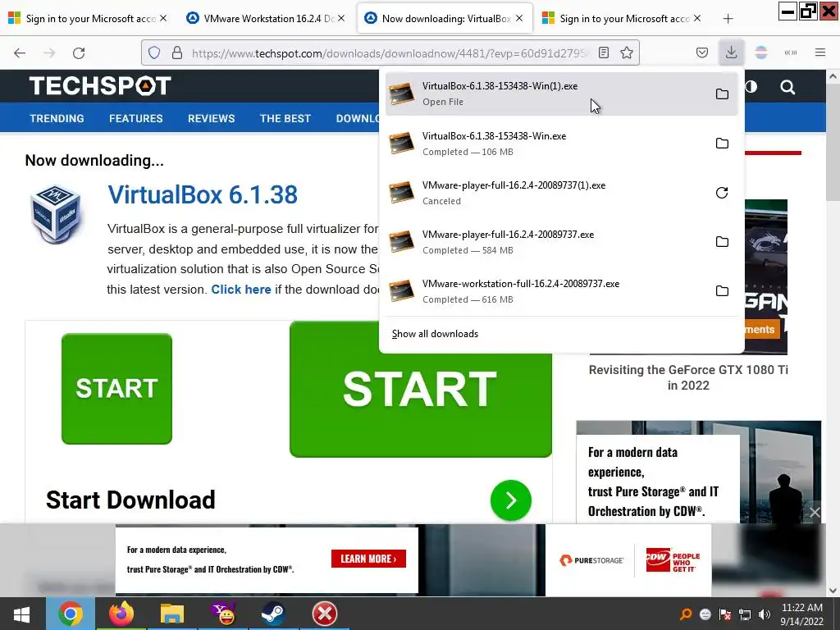Image resolution: width=840 pixels, height=630 pixels.
Task: Toggle TechSpot dark mode contrast icon
Action: click(751, 86)
